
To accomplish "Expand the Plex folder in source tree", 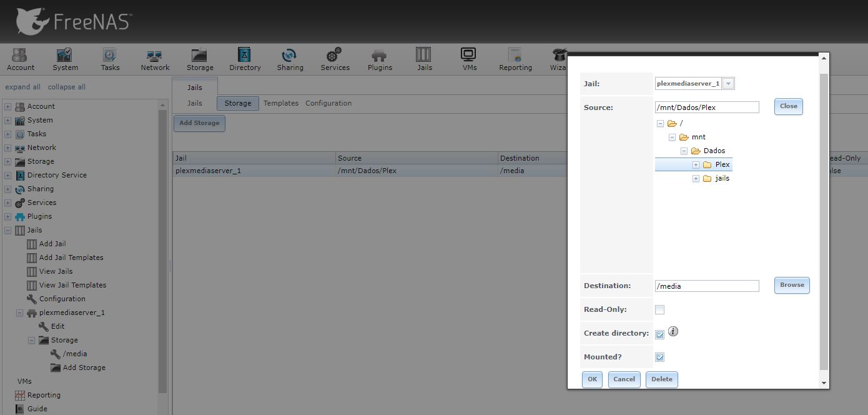I will coord(696,165).
